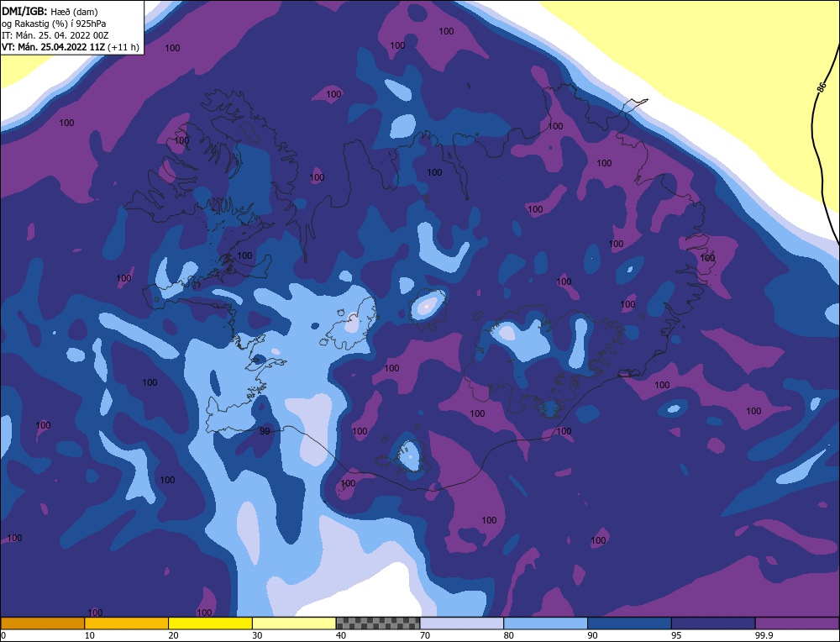
Task: Click the 'DMI/IGB: Hæð (dam)' title line
Action: pyautogui.click(x=50, y=12)
